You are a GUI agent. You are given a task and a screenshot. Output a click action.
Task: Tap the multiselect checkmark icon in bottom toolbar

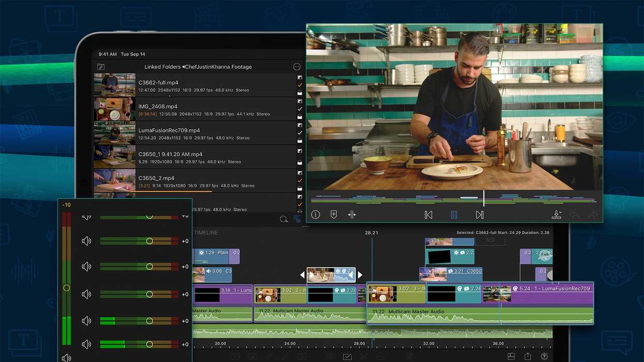[348, 357]
